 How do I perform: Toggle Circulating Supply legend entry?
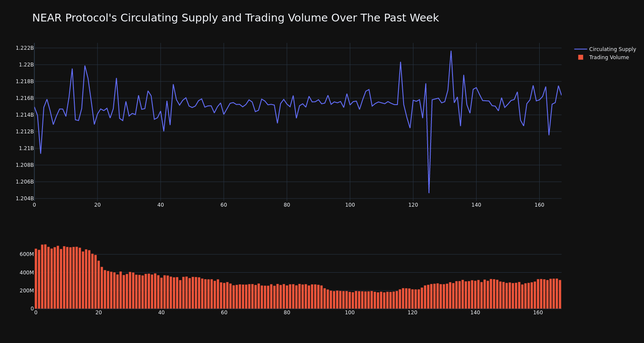(x=605, y=49)
